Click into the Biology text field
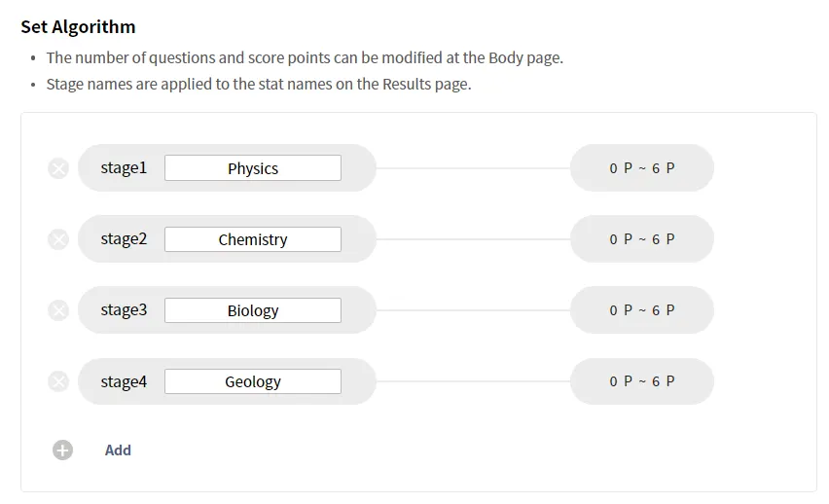 coord(253,310)
